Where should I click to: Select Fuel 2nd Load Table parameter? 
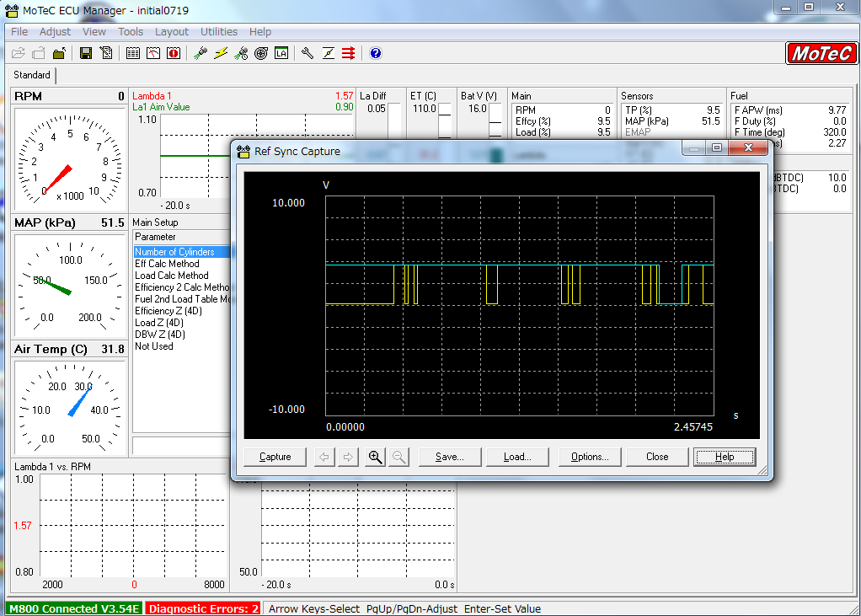click(182, 299)
